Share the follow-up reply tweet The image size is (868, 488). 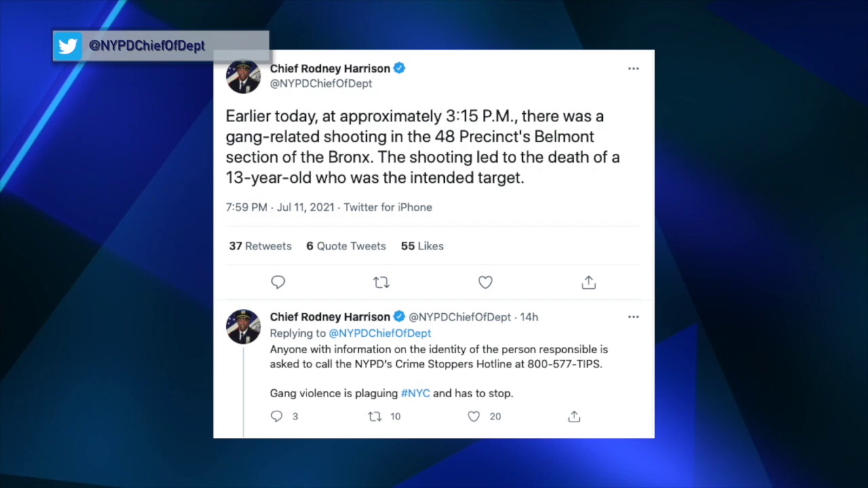coord(574,416)
